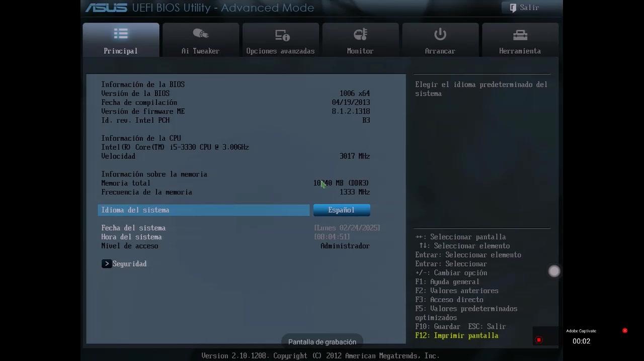Click the Herramienta toolbox icon
Screen dimensions: 644x361
(520, 35)
